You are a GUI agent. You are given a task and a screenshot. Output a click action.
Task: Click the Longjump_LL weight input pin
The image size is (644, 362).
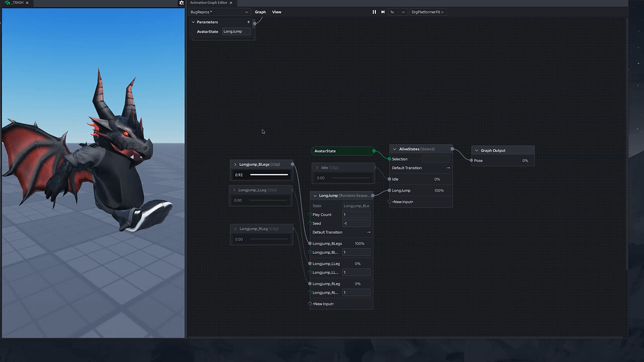pyautogui.click(x=309, y=273)
